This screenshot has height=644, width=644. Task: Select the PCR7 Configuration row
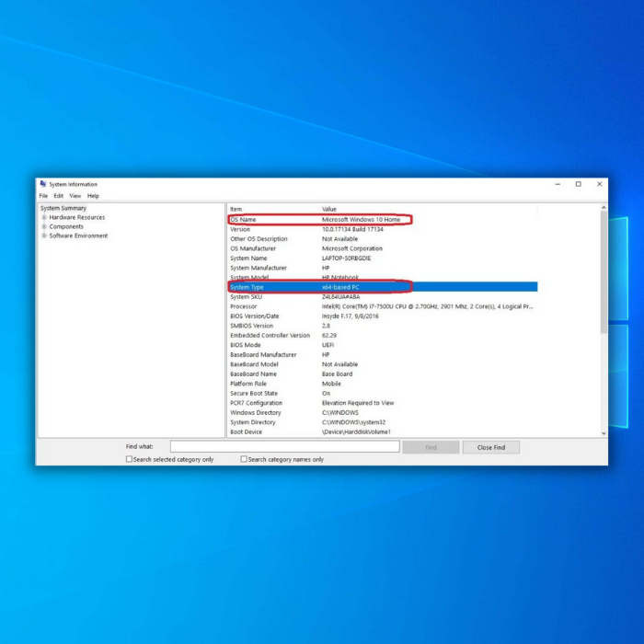[x=383, y=403]
